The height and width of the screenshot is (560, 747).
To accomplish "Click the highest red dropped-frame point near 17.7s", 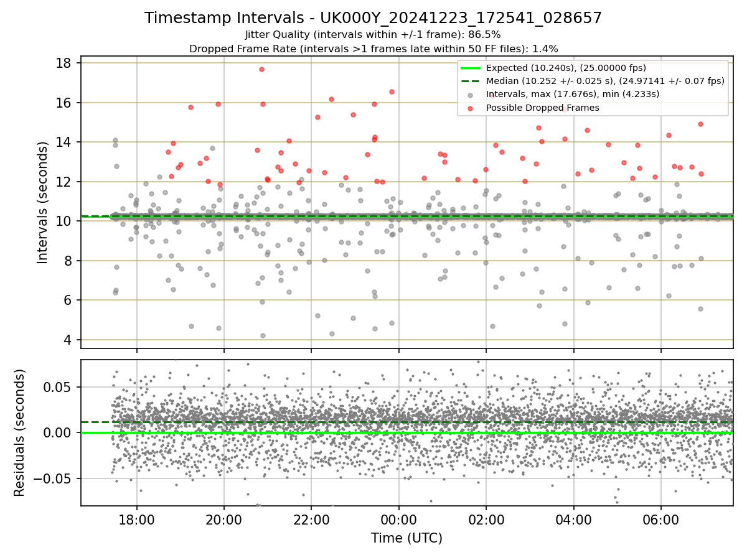I will pos(261,69).
